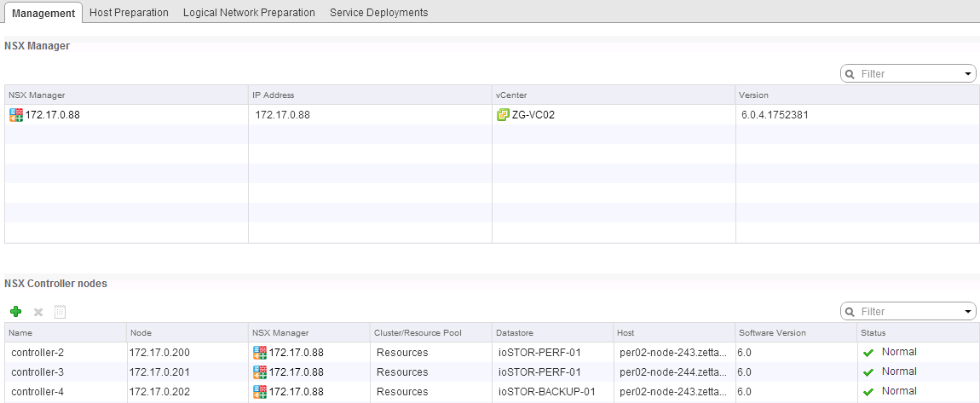980x403 pixels.
Task: Open the NSX Manager filter dropdown arrow
Action: pos(968,74)
